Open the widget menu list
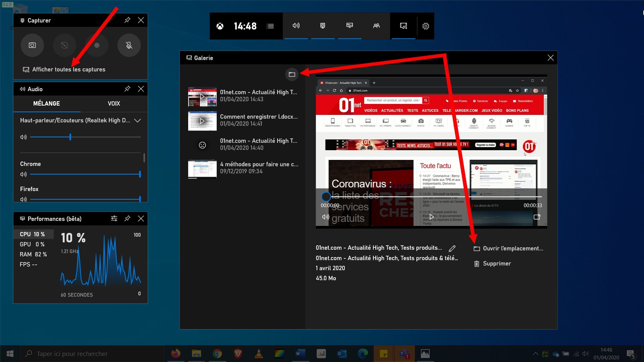Screen dimensions: 644x362 pos(270,26)
